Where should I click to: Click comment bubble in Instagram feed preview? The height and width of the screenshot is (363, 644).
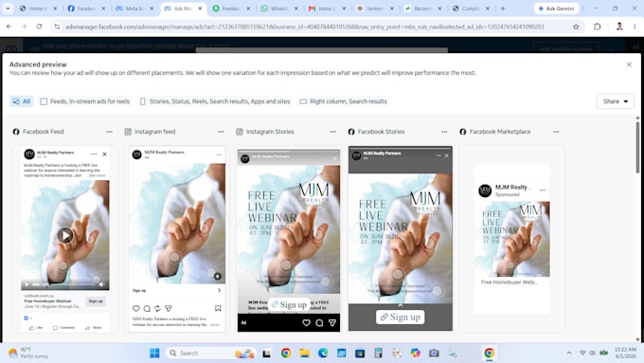pos(147,308)
